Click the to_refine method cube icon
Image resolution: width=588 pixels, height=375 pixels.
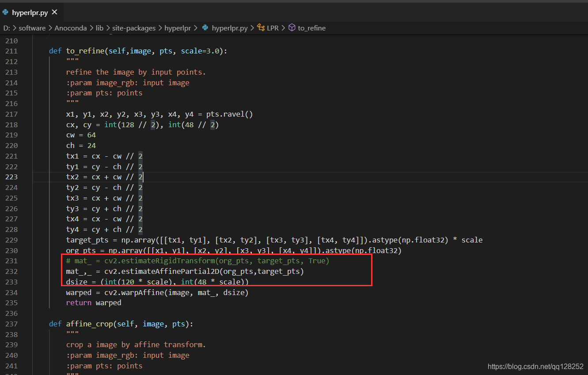(x=292, y=28)
